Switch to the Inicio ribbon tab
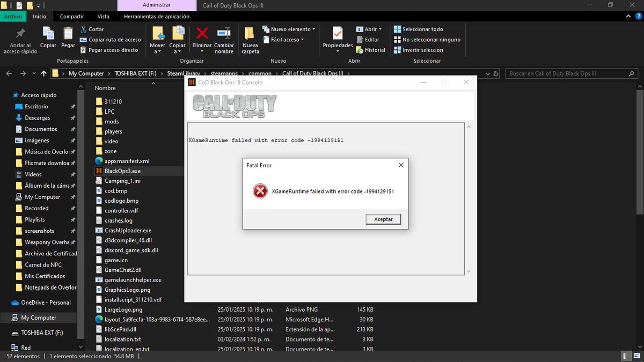The image size is (644, 362). [39, 17]
